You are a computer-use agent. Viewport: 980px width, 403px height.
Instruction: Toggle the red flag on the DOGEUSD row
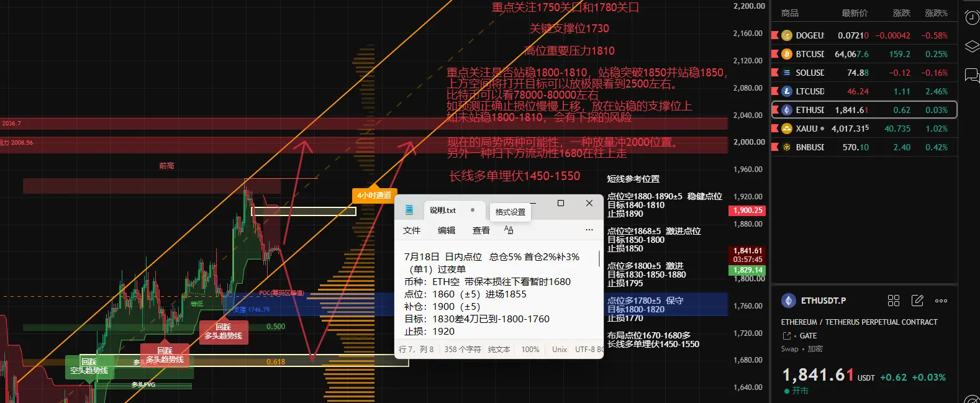pos(775,35)
